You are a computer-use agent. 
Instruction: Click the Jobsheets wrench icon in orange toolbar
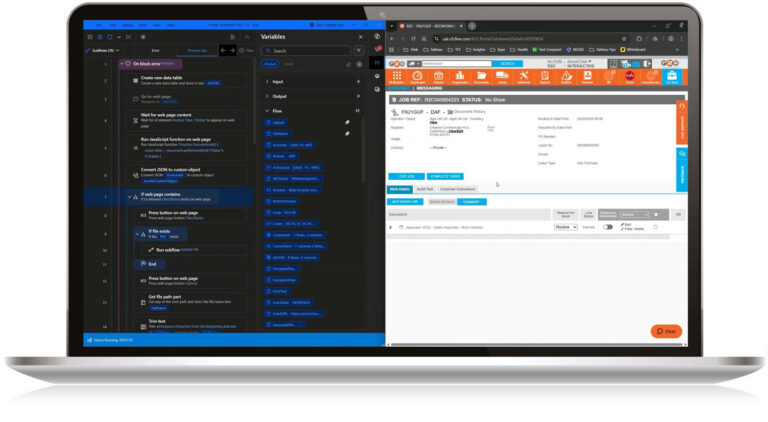523,76
